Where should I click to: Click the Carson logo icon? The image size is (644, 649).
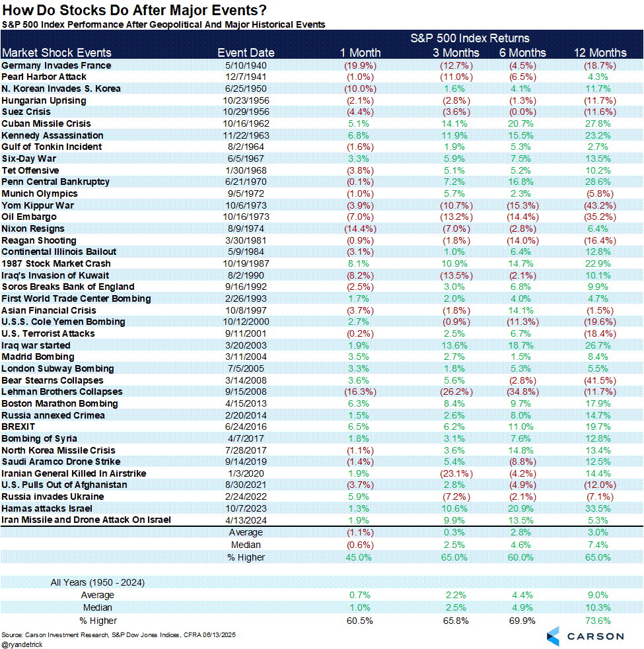(553, 636)
